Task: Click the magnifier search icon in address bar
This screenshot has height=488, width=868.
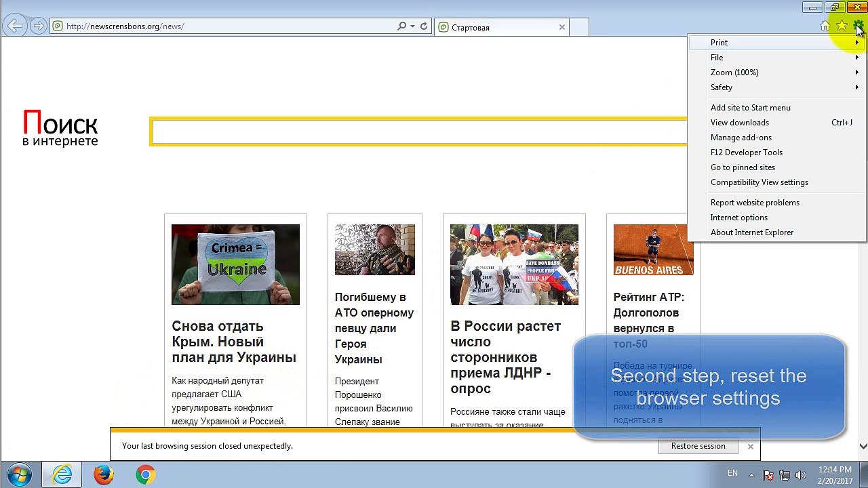Action: (x=402, y=26)
